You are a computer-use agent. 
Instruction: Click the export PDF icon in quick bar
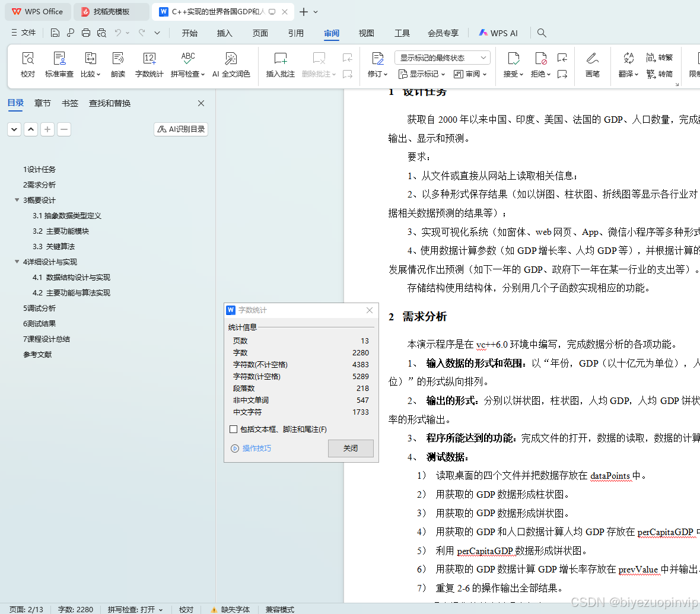pos(71,33)
